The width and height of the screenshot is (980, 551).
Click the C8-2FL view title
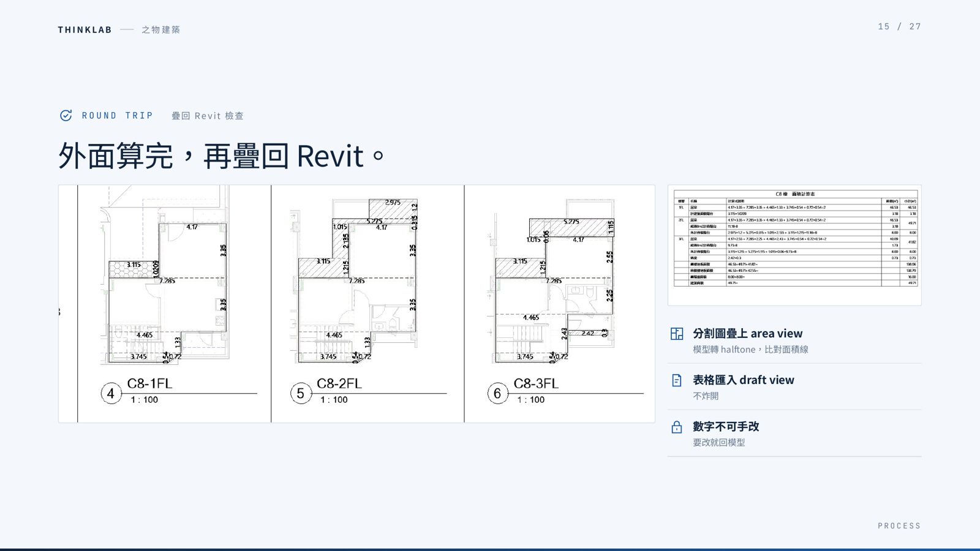click(x=339, y=383)
